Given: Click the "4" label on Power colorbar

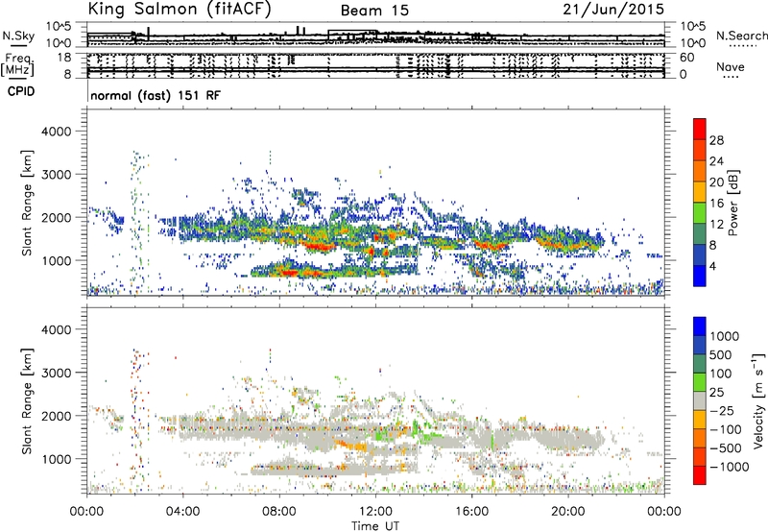Looking at the screenshot, I should tap(713, 267).
